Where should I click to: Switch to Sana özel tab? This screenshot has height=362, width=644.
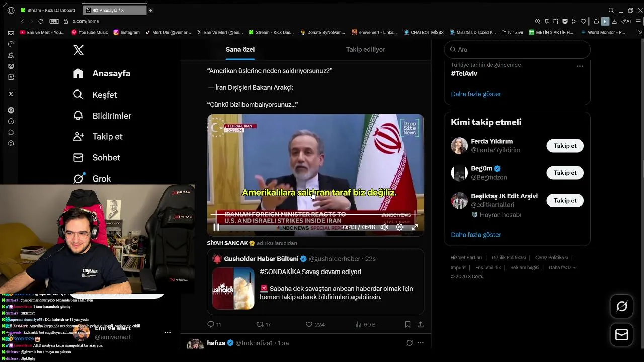click(x=240, y=49)
